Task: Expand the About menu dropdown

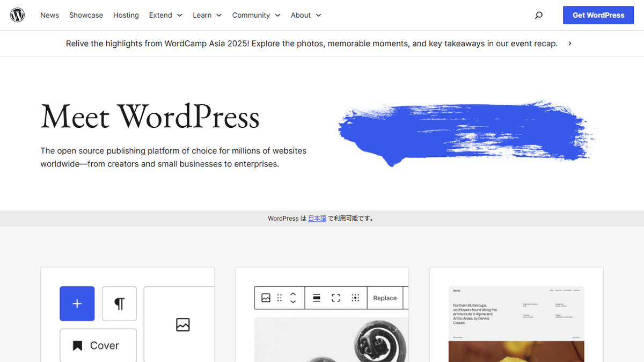Action: (x=306, y=15)
